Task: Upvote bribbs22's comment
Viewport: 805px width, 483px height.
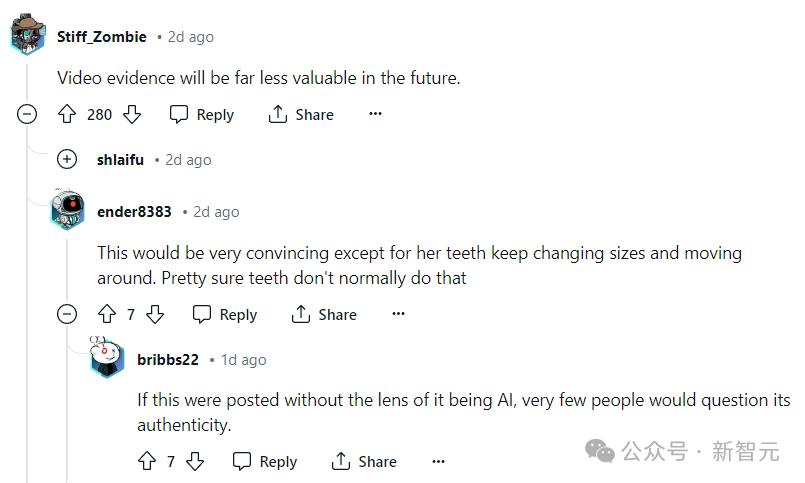Action: (x=147, y=461)
